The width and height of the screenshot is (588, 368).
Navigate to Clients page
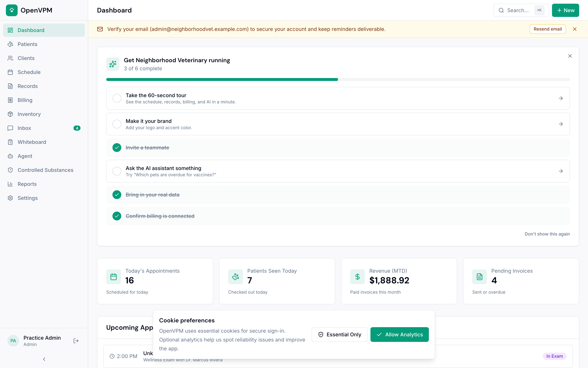click(44, 58)
